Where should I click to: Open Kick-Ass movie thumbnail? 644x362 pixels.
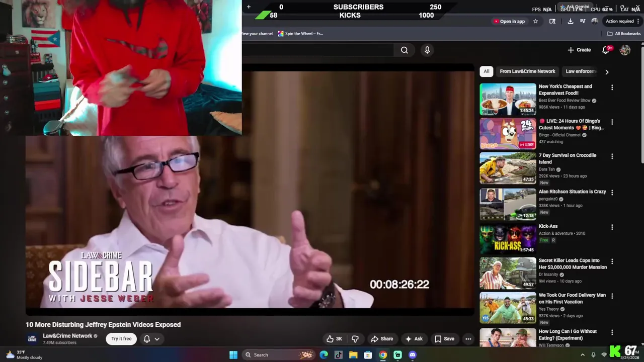pyautogui.click(x=508, y=239)
